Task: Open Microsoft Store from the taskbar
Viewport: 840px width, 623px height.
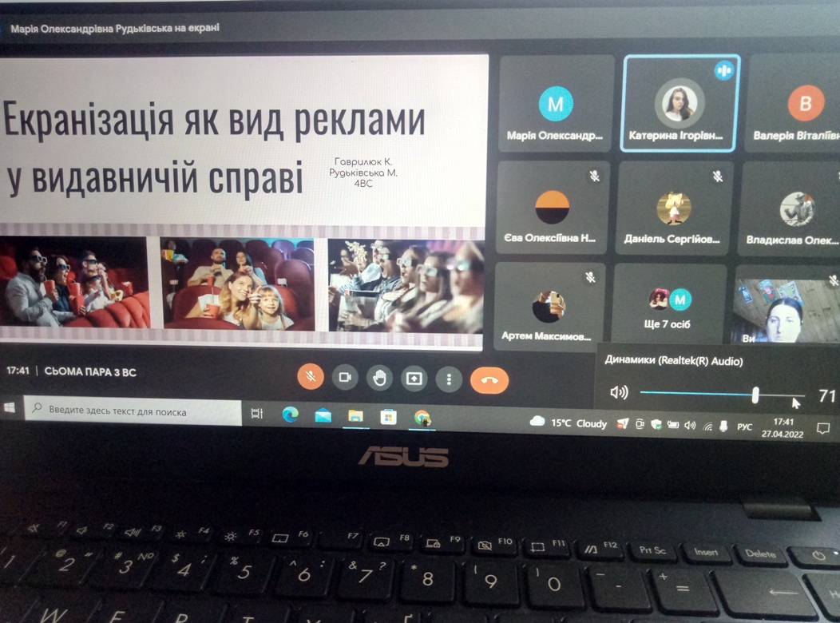Action: (x=388, y=417)
